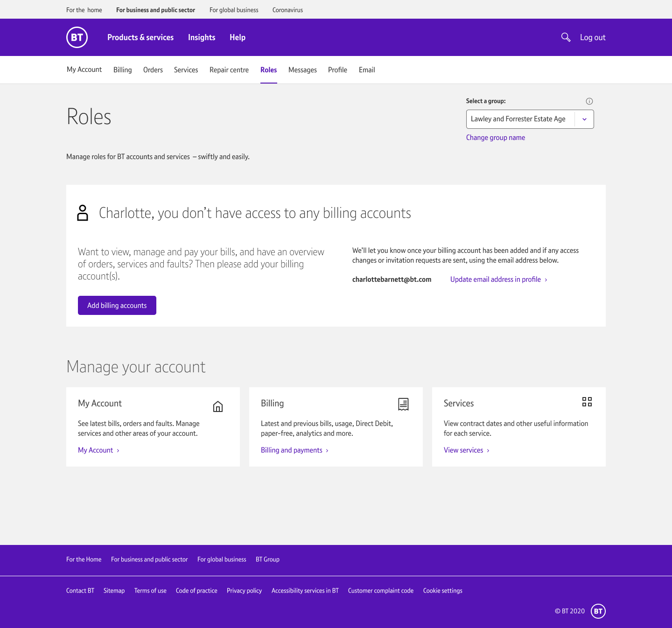
Task: Open the Coronavirus link
Action: tap(287, 10)
